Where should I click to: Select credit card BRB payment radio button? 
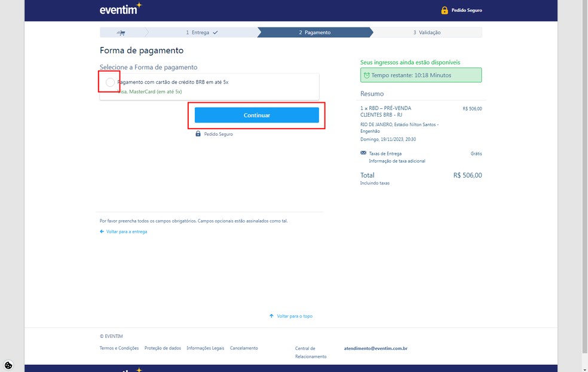click(x=110, y=82)
